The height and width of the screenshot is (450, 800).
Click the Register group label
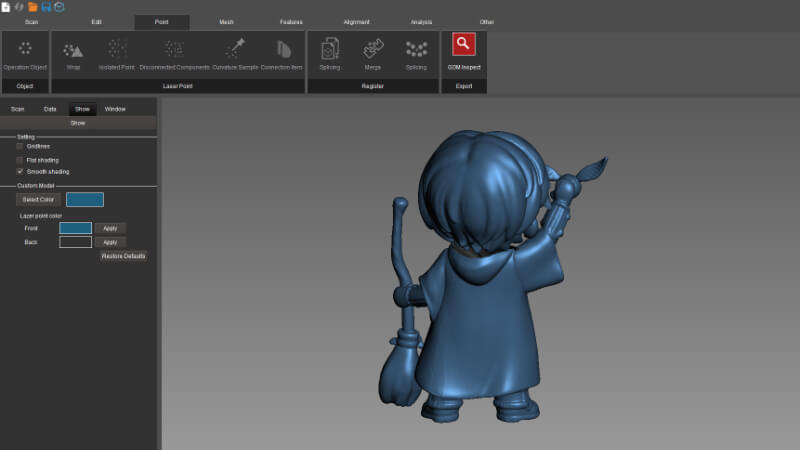tap(373, 86)
